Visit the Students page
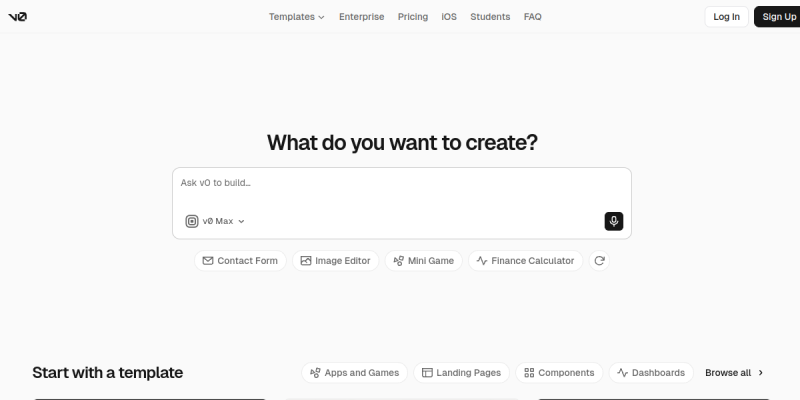This screenshot has width=800, height=400. pyautogui.click(x=490, y=17)
